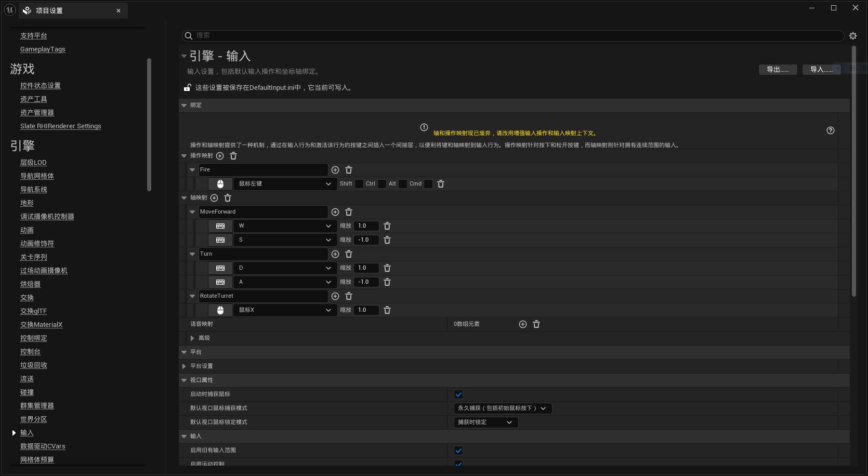This screenshot has height=476, width=868.
Task: Expand the 平台设置 section
Action: [x=184, y=366]
